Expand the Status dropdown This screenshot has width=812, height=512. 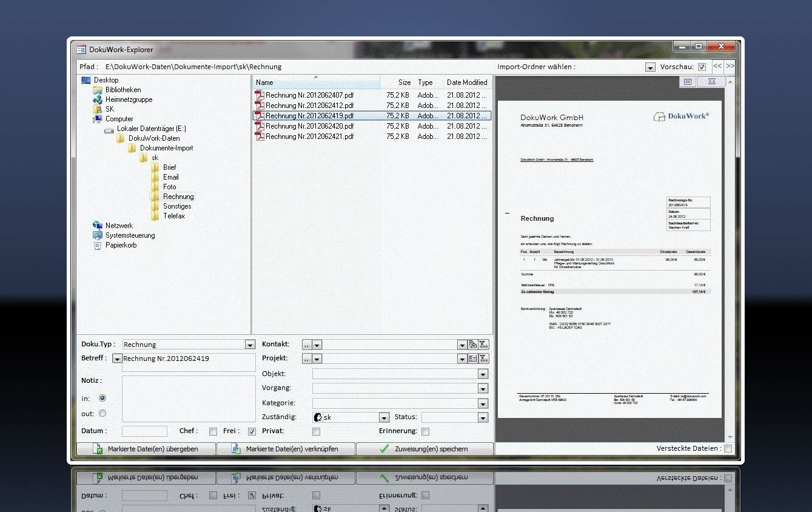point(483,417)
